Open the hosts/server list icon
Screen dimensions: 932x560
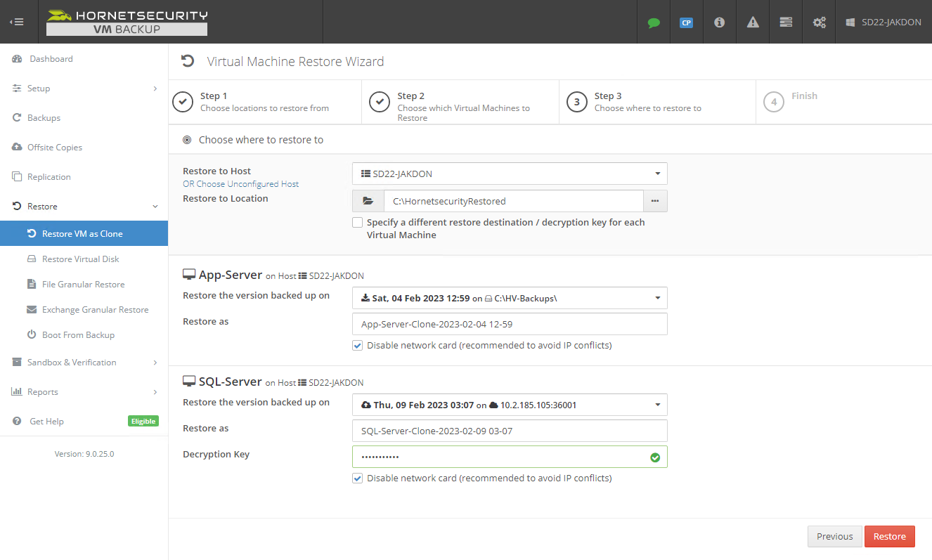785,22
